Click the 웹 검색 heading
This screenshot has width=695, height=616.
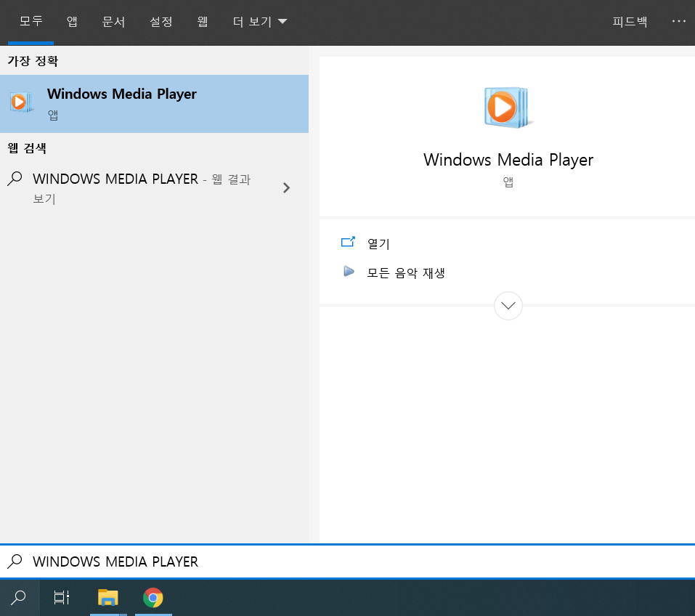click(x=27, y=147)
